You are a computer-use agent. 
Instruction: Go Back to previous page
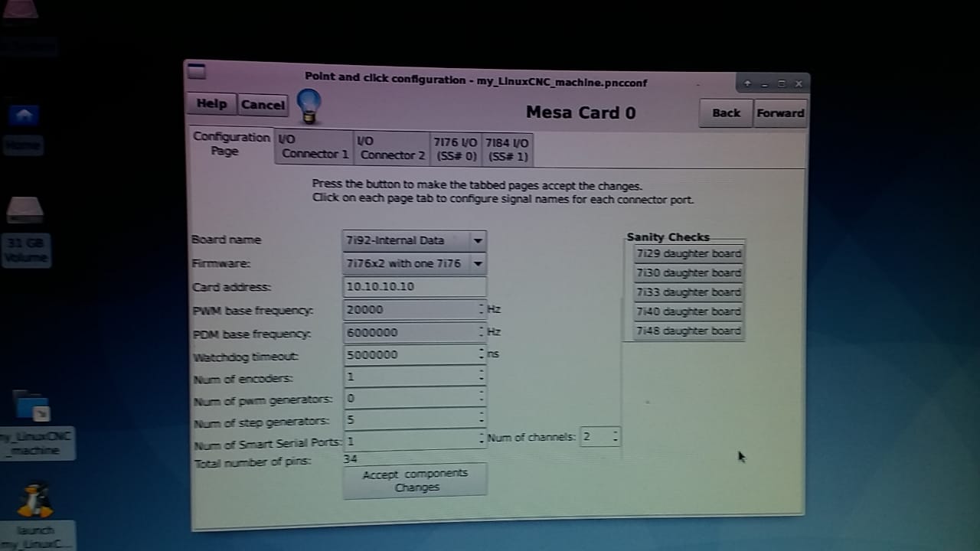pyautogui.click(x=726, y=113)
